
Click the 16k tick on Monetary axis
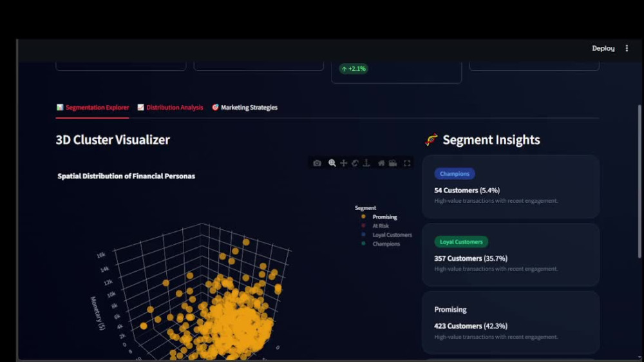(101, 255)
